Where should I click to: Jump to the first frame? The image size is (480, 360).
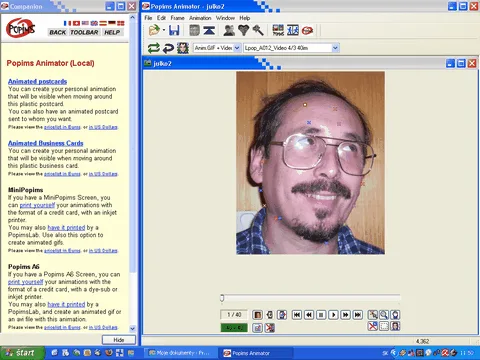click(297, 315)
